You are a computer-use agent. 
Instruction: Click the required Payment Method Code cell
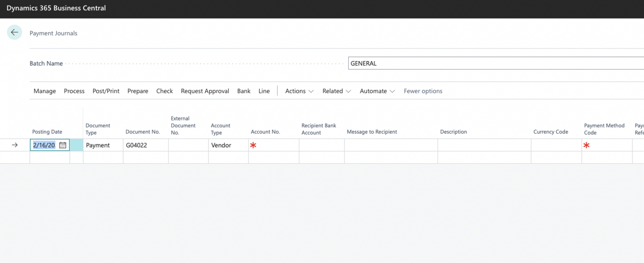(607, 145)
